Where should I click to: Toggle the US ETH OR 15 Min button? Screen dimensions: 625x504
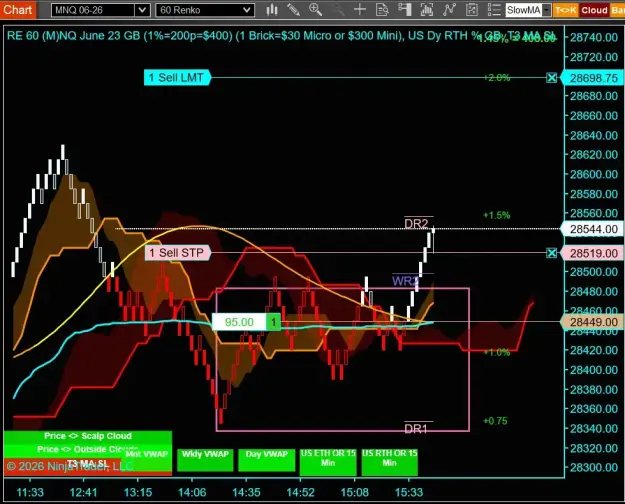point(328,462)
